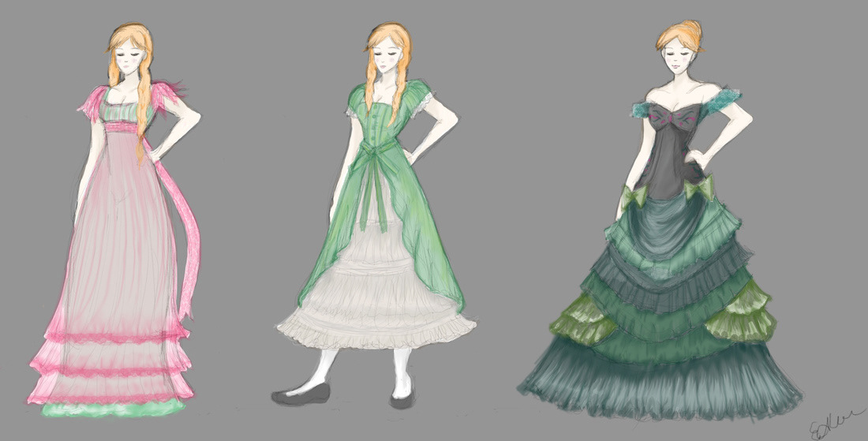Select the updo hair bun of the third figure

tap(681, 34)
